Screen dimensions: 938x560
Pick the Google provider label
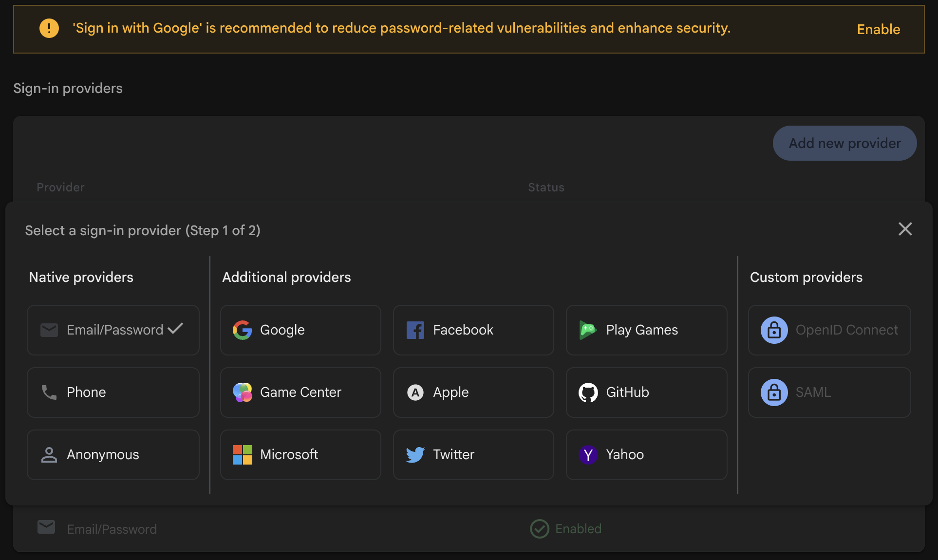(x=282, y=330)
